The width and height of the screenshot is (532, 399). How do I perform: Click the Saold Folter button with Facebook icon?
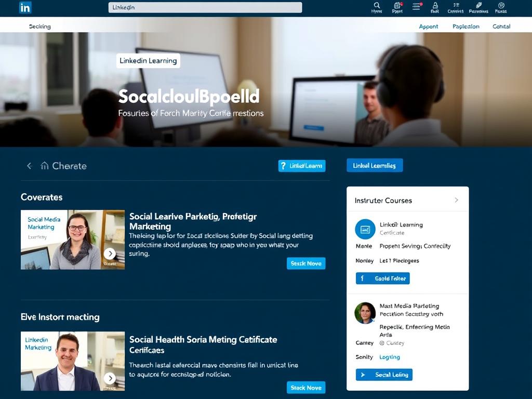click(383, 278)
